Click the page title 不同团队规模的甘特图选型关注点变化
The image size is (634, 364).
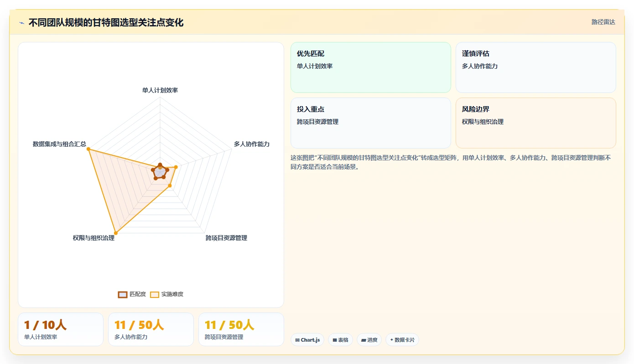(106, 22)
